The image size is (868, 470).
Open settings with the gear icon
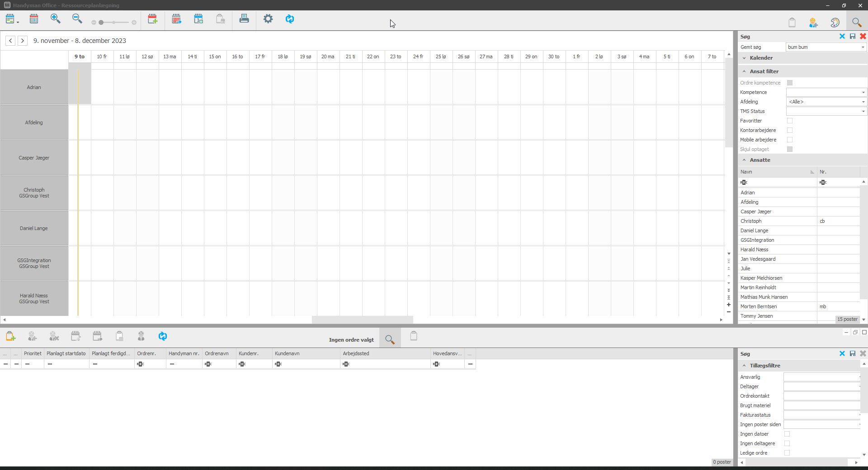[x=268, y=19]
